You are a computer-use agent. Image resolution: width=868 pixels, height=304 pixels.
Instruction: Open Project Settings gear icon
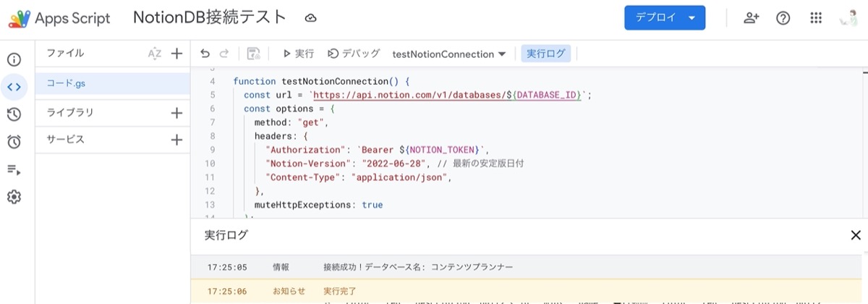pyautogui.click(x=14, y=197)
